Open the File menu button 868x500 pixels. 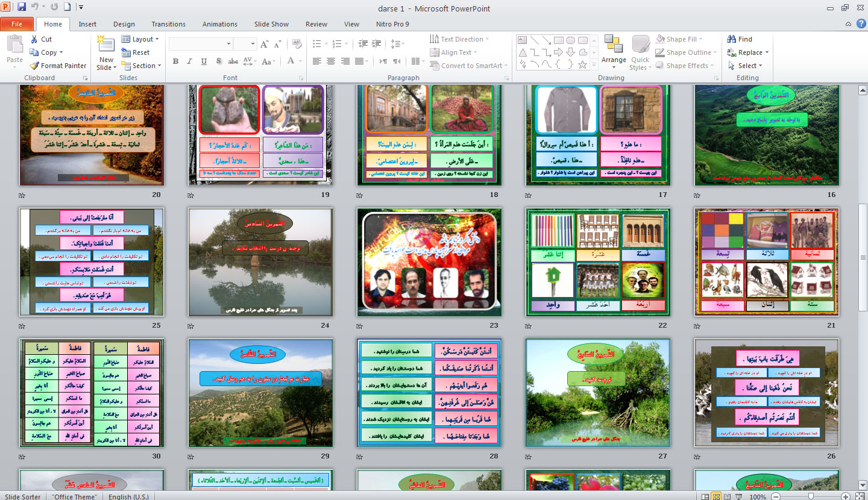pyautogui.click(x=17, y=24)
